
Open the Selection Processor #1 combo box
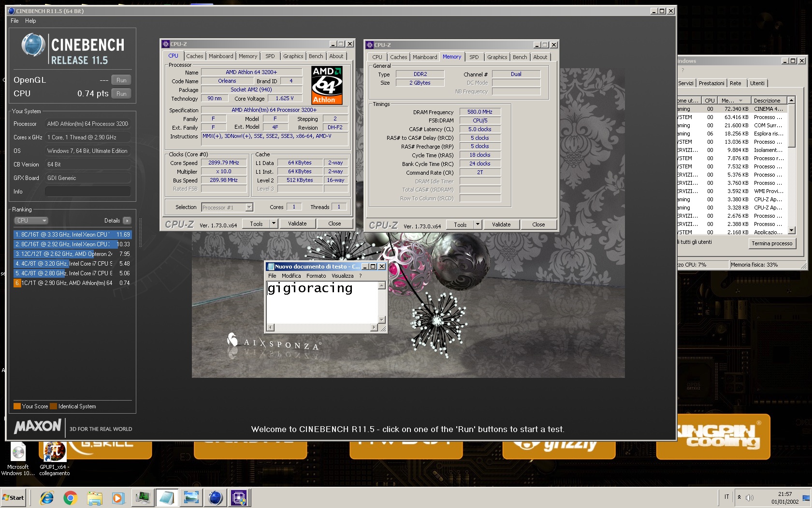point(227,208)
